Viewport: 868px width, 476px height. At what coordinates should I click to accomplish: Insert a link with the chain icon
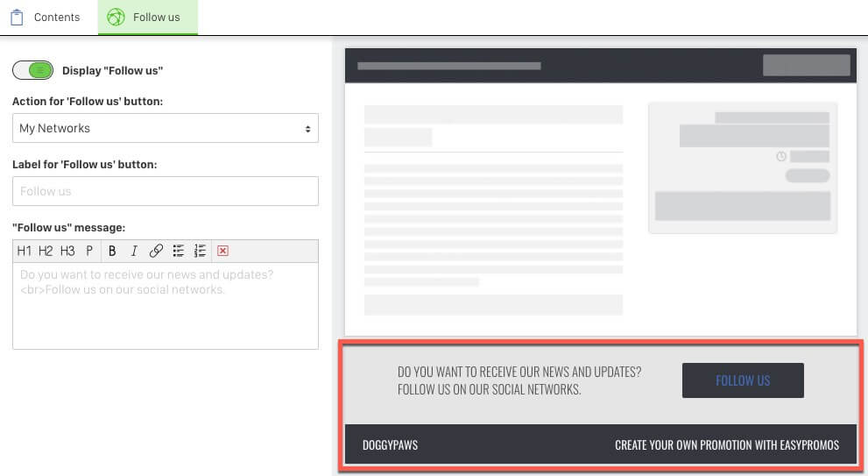[156, 251]
